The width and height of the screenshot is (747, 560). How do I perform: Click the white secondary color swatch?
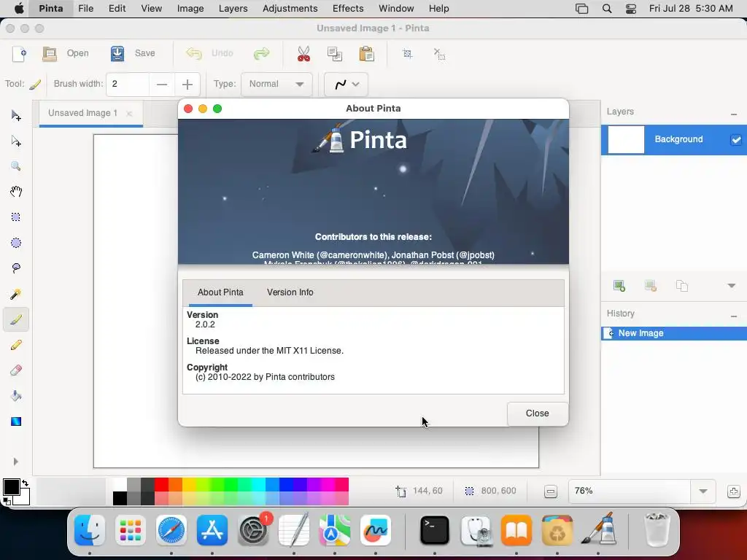(24, 498)
